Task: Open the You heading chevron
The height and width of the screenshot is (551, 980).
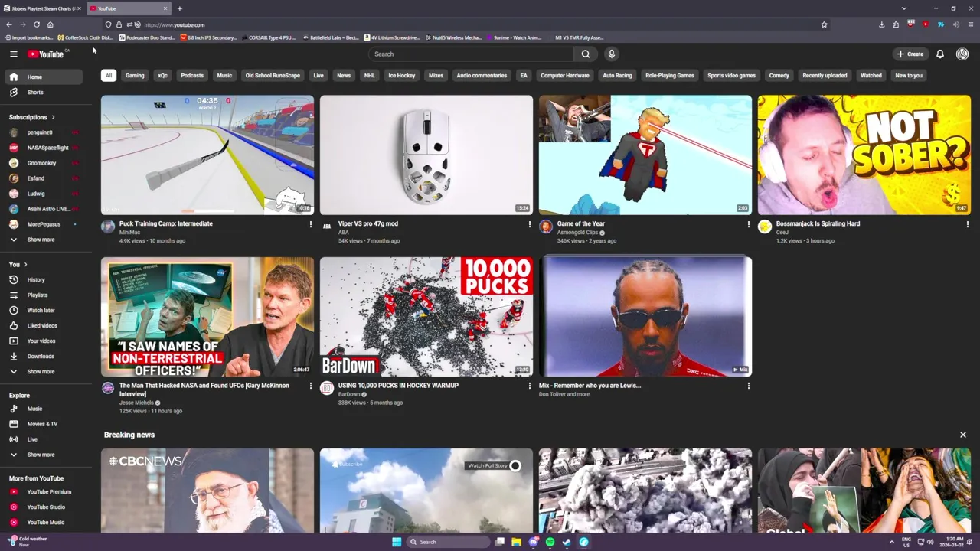Action: tap(25, 265)
